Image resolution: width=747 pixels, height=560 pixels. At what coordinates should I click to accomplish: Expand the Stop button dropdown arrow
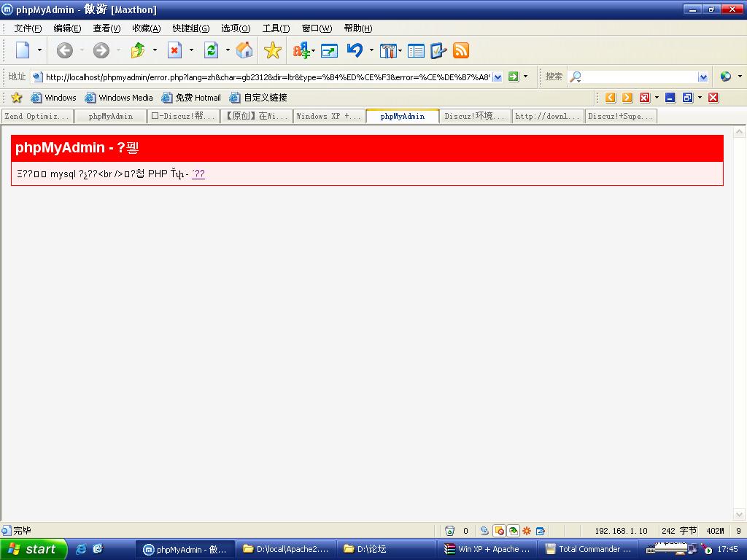point(192,50)
